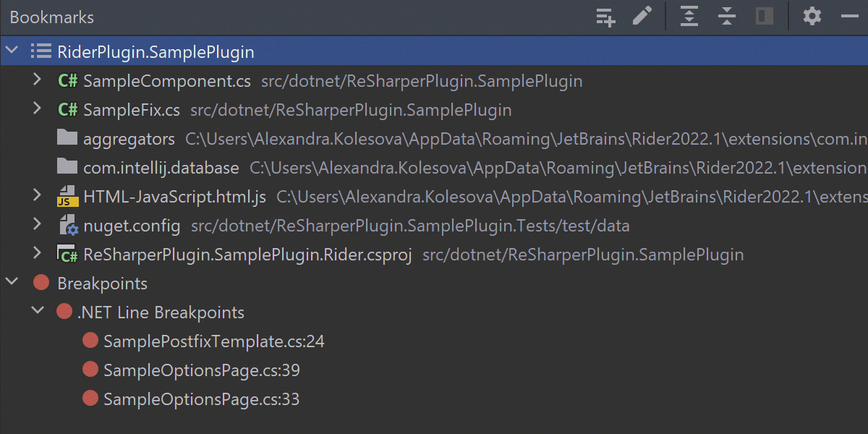This screenshot has width=868, height=434.
Task: Collapse all bookmark nodes
Action: [726, 17]
